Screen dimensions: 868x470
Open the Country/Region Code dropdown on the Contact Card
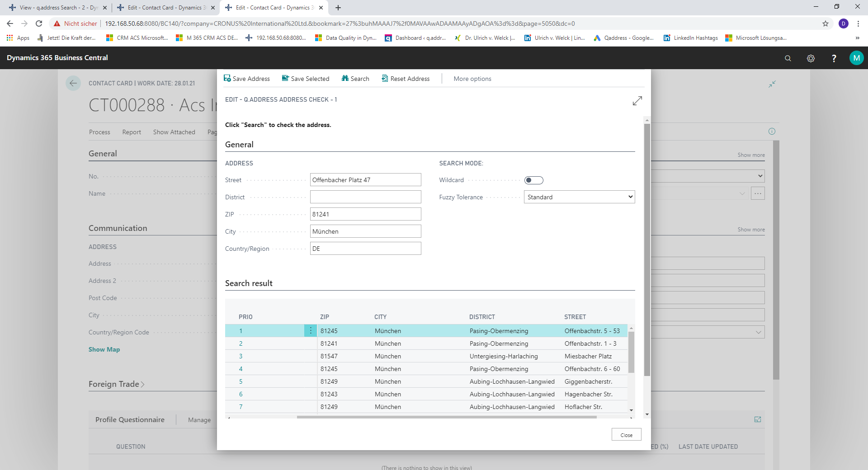click(758, 332)
